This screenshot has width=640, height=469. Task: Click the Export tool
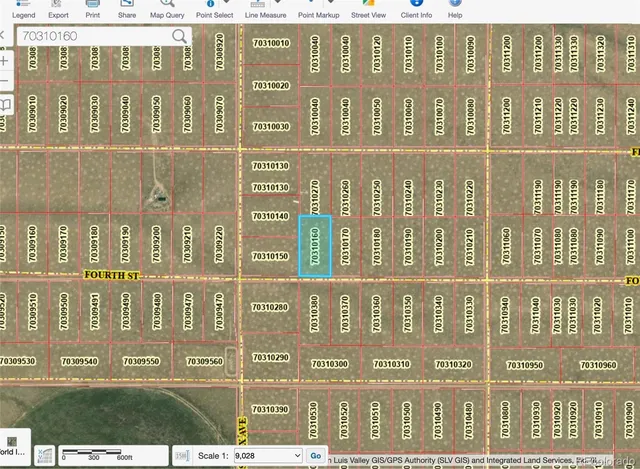pyautogui.click(x=58, y=10)
